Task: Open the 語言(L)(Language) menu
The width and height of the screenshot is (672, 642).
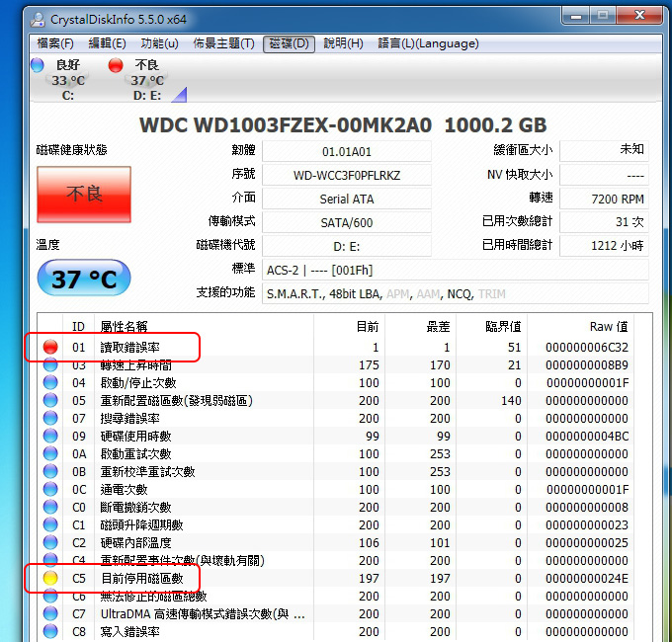Action: pyautogui.click(x=428, y=43)
